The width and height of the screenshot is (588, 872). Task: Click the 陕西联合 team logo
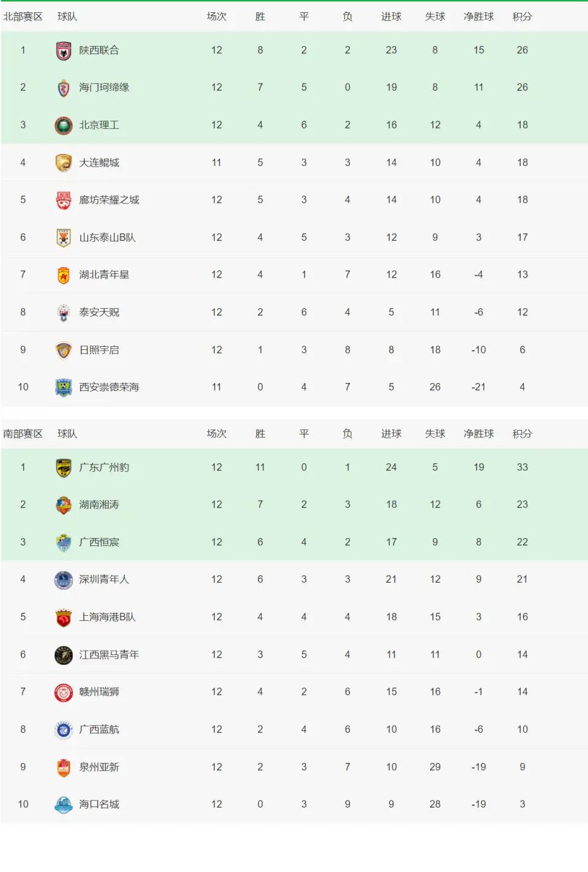pyautogui.click(x=64, y=51)
